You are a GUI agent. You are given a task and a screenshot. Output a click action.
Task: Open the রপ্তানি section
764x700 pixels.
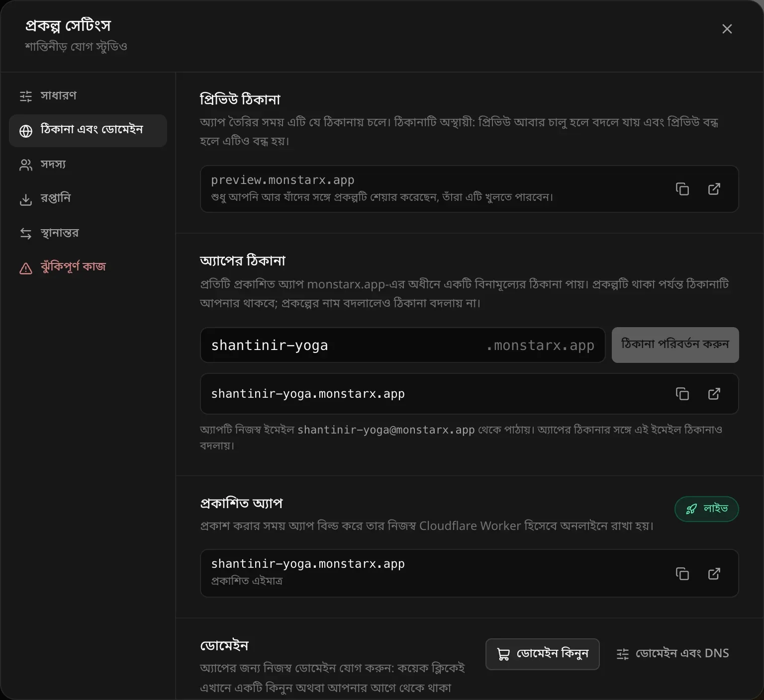coord(88,199)
